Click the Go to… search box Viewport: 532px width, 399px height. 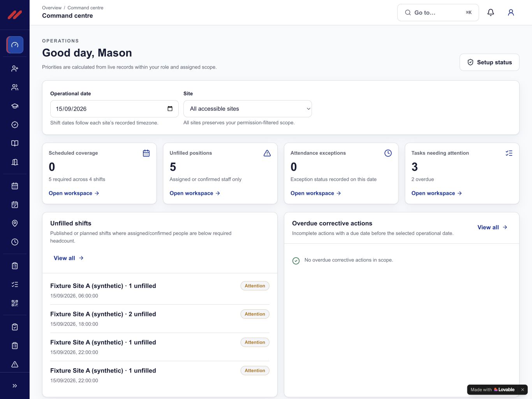(x=438, y=12)
